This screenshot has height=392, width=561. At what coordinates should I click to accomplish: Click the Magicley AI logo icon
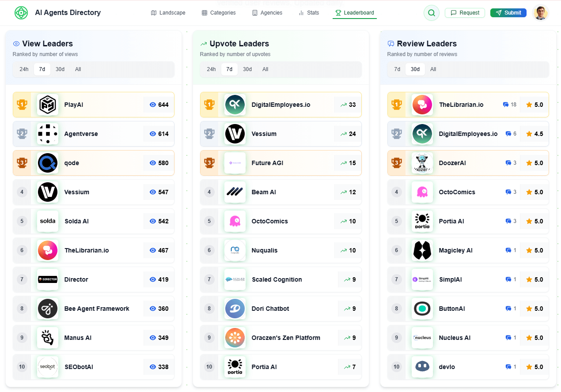click(x=422, y=250)
